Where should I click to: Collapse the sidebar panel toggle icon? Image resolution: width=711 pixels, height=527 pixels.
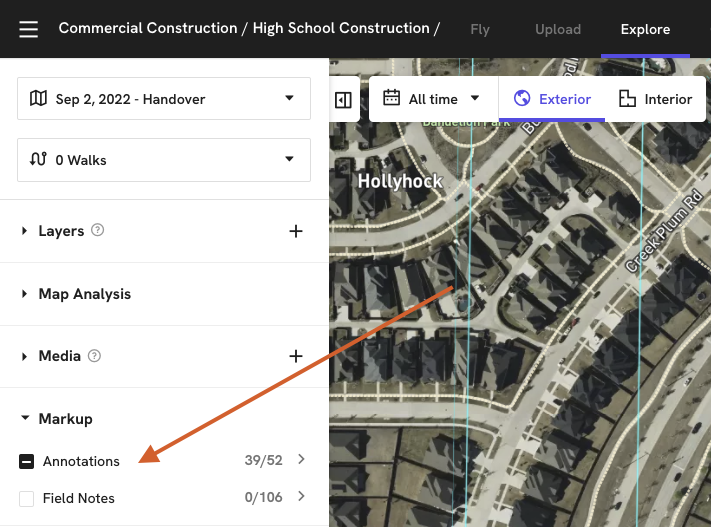pos(343,100)
